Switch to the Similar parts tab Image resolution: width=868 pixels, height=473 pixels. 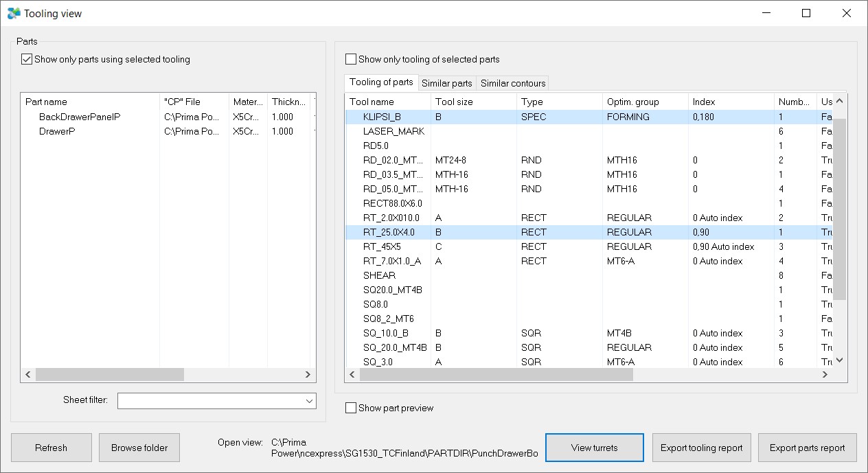446,83
